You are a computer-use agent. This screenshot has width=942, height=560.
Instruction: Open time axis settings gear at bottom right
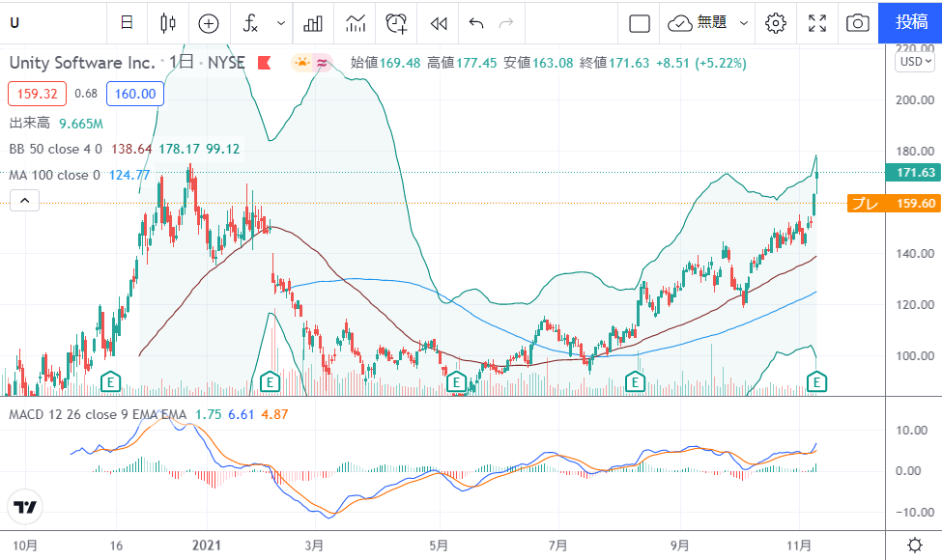(x=914, y=545)
